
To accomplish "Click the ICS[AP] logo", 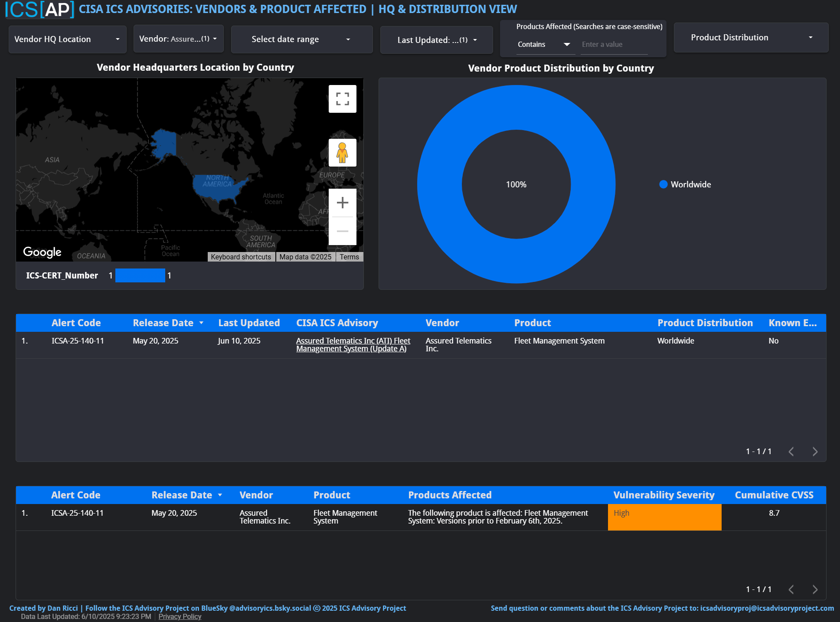I will 39,9.
